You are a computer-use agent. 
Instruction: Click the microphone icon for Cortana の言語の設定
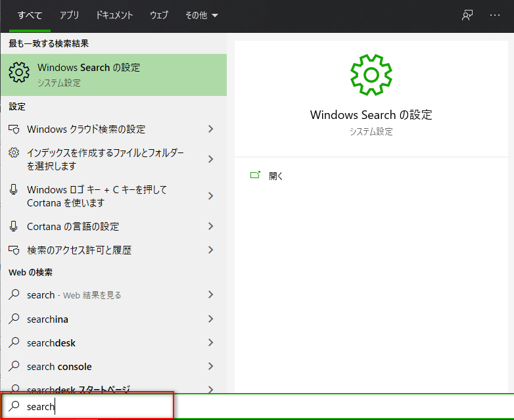pos(14,226)
